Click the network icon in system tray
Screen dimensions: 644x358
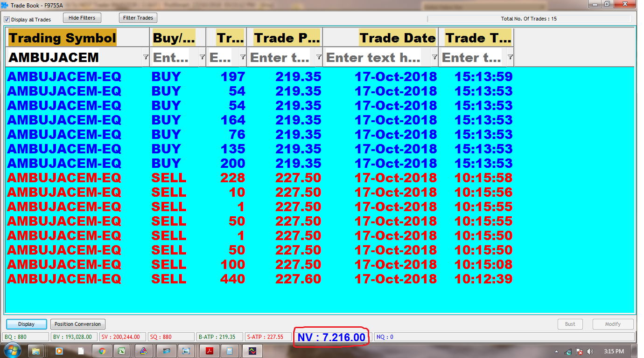568,351
